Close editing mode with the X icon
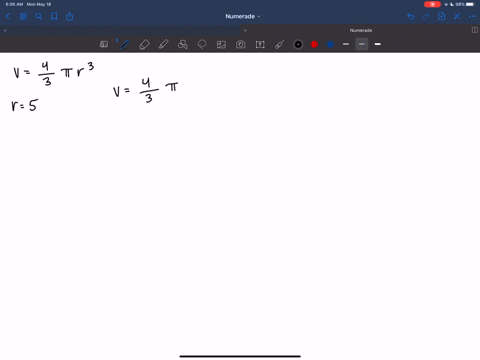 (457, 16)
